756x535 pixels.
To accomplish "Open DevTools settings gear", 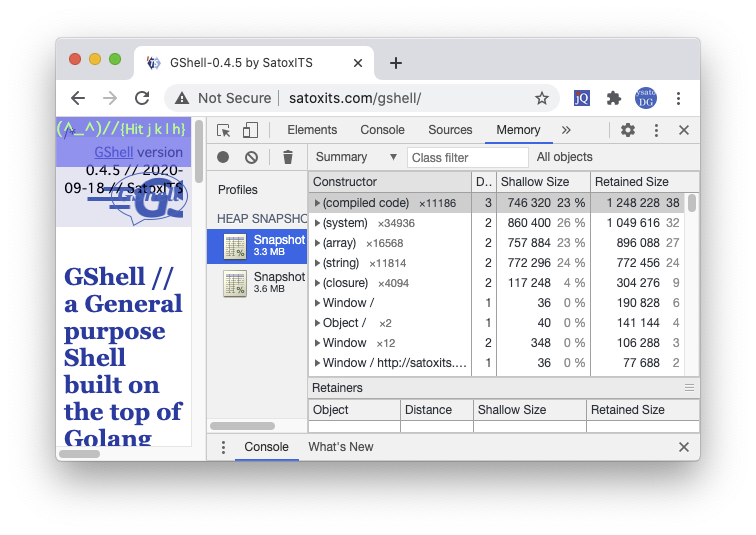I will [x=628, y=130].
